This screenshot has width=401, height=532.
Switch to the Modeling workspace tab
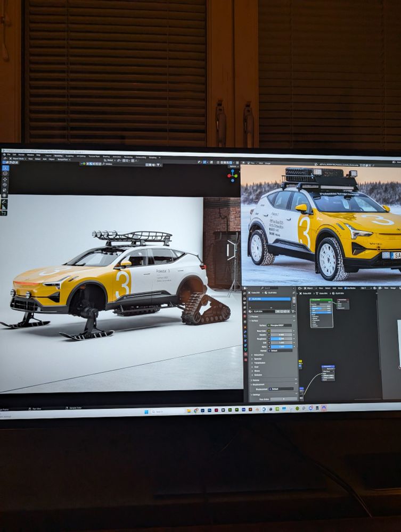59,156
